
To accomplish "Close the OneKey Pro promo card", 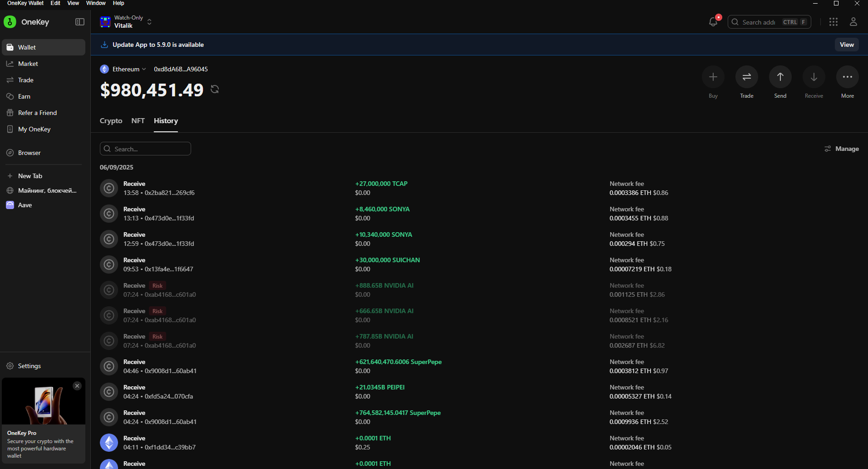I will pos(77,386).
